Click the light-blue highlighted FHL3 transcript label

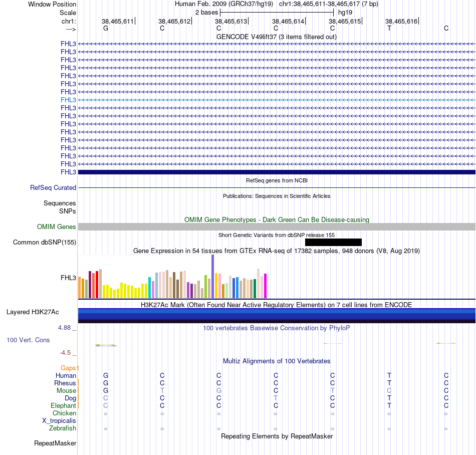(x=68, y=100)
